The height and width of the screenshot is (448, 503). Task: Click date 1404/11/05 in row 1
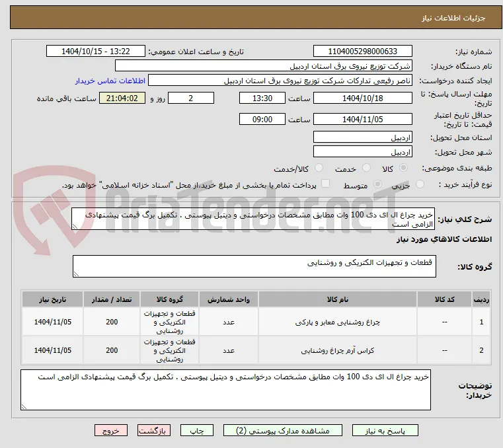click(53, 322)
